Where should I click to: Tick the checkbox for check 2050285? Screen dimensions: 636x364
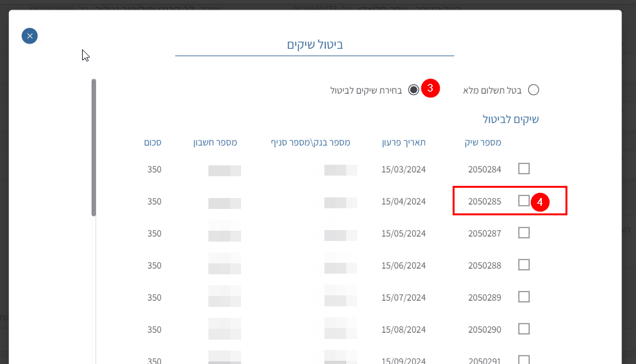[524, 201]
